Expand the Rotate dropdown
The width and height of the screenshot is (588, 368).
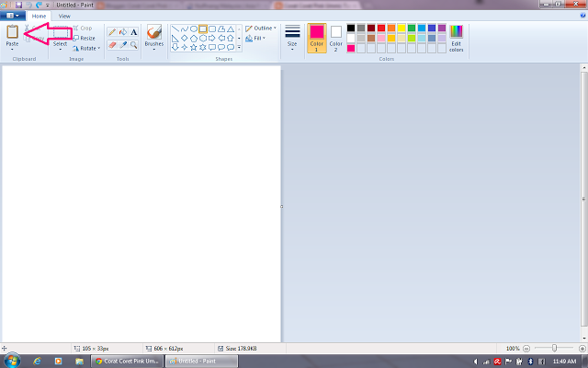[87, 48]
